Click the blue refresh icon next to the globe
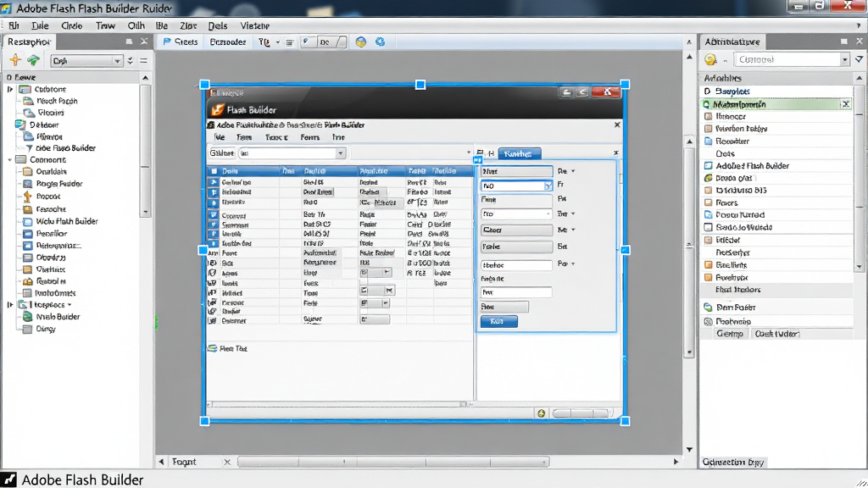 coord(381,42)
